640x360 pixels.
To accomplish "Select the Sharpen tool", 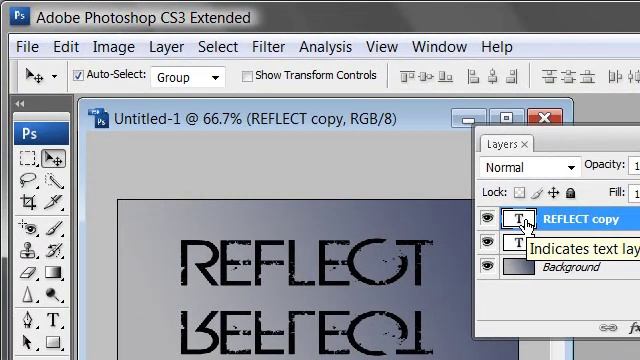I will [x=28, y=294].
